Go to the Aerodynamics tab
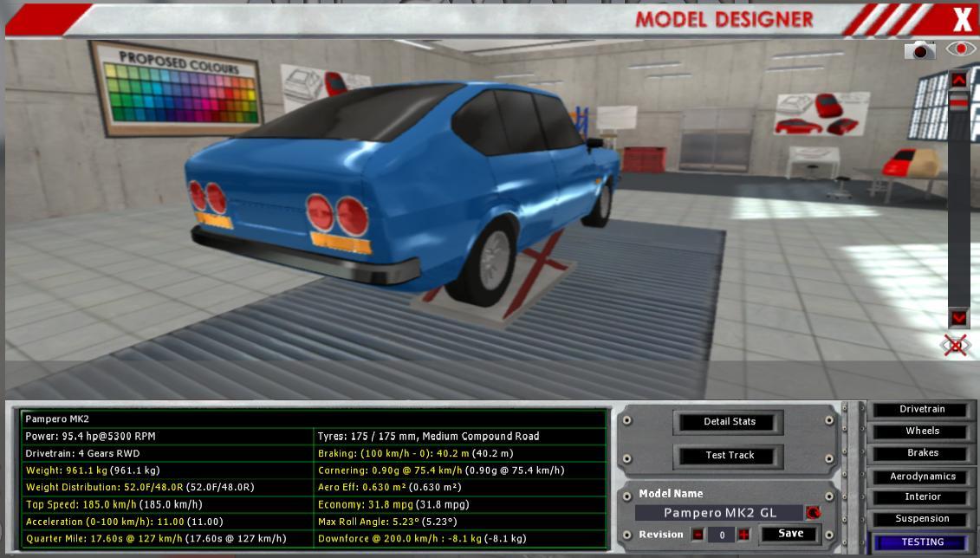Image resolution: width=980 pixels, height=558 pixels. [921, 477]
